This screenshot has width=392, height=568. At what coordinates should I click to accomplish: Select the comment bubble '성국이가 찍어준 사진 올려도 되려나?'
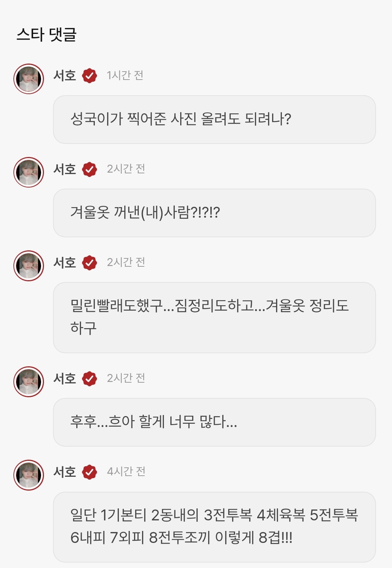click(x=214, y=120)
